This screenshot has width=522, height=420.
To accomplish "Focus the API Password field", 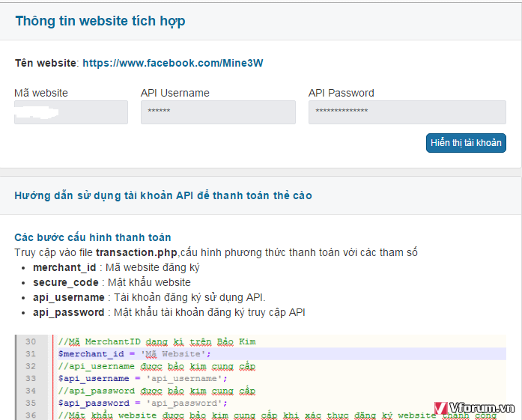I will coord(407,112).
